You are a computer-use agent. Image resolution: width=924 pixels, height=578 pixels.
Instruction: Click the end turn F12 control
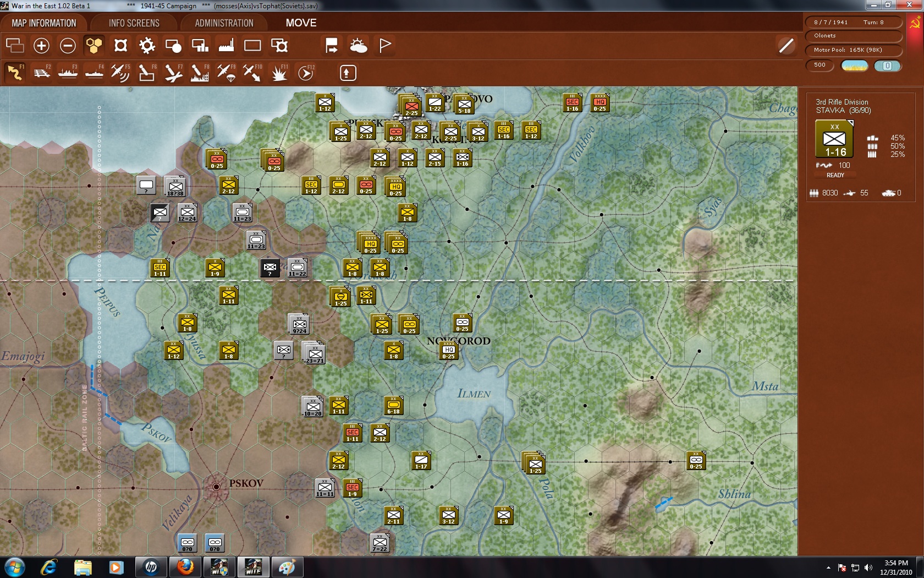(305, 72)
